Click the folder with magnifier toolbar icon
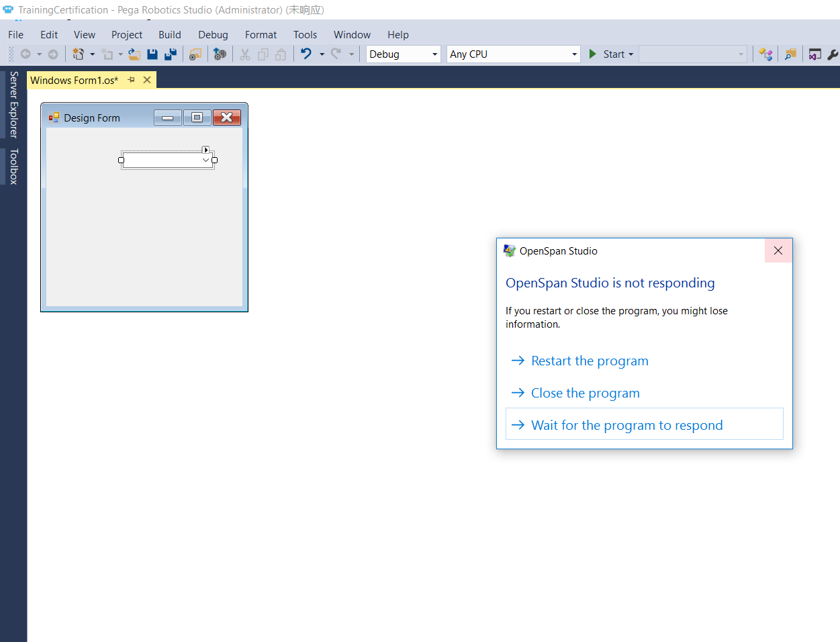The height and width of the screenshot is (642, 840). click(x=790, y=54)
